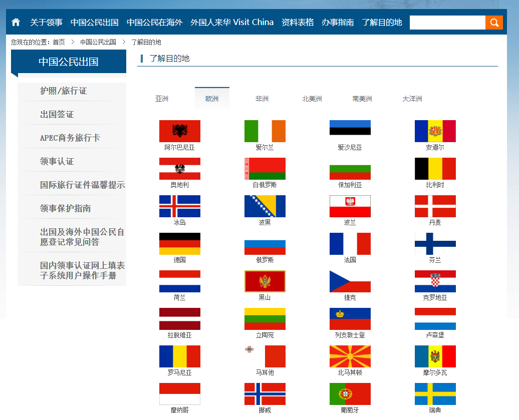
Task: Select the 北美洲 tab
Action: [x=313, y=99]
